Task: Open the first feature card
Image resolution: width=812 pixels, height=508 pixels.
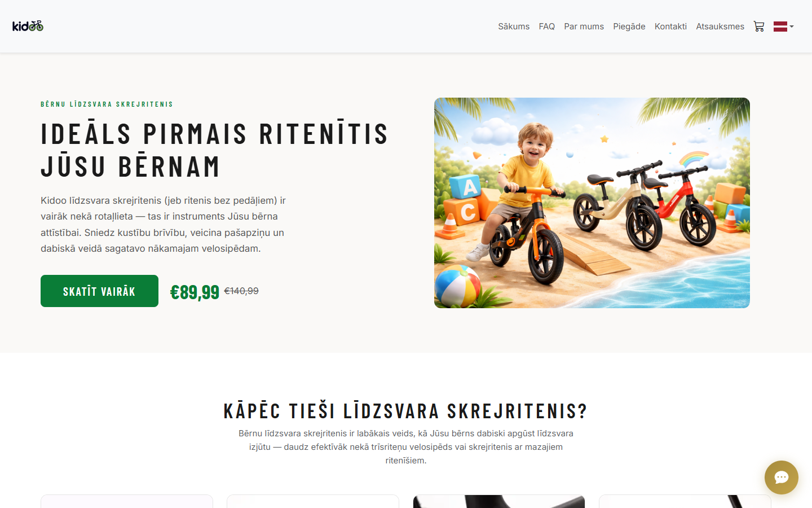Action: pos(127,501)
